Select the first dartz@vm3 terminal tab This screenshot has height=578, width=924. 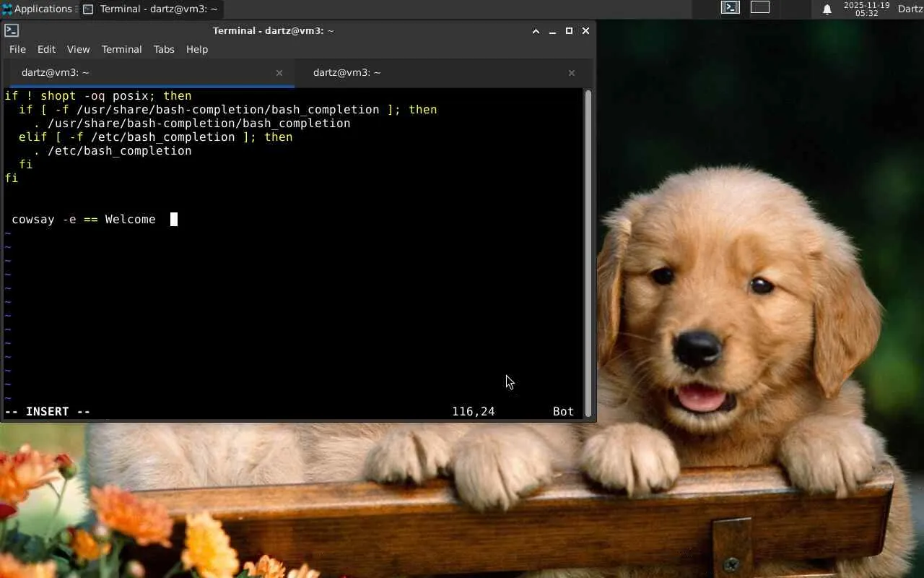(149, 72)
